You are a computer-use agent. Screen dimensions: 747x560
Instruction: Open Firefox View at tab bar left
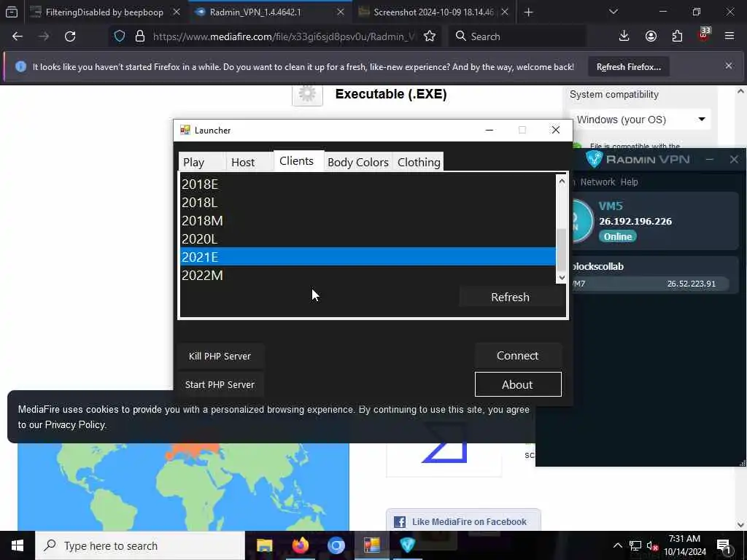coord(12,12)
